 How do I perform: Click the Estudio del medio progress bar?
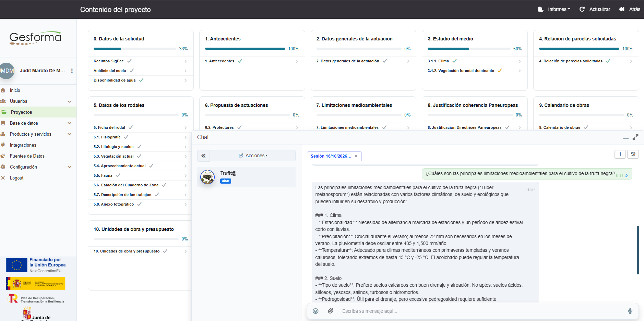[x=469, y=49]
